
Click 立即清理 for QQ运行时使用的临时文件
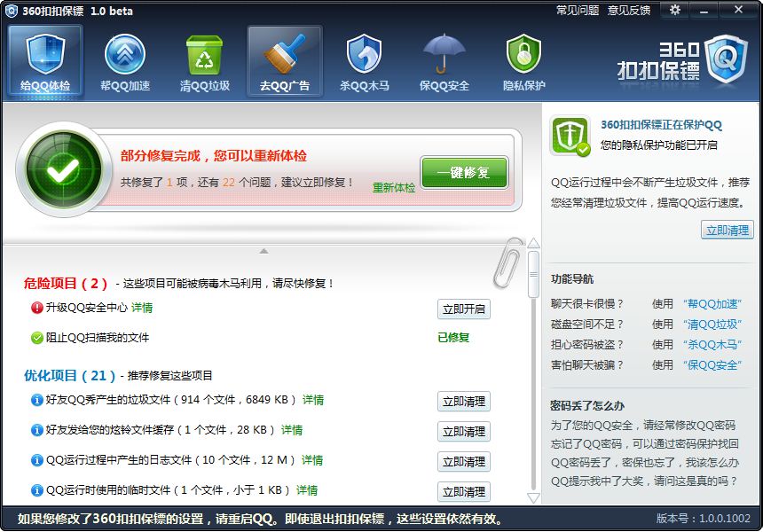pyautogui.click(x=464, y=491)
